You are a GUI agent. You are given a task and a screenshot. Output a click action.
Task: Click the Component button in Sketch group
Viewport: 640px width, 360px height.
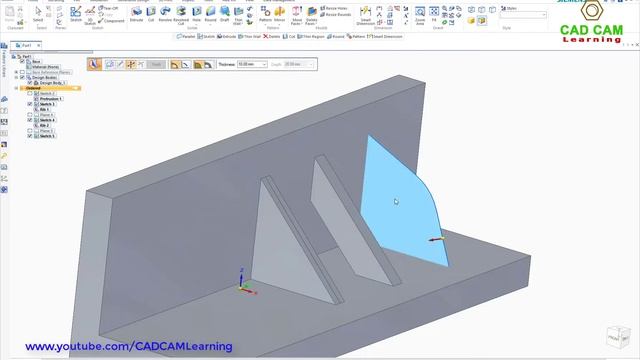click(111, 20)
